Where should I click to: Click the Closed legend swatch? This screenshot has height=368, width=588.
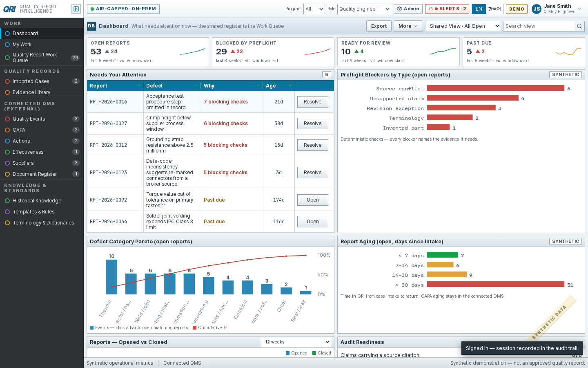click(314, 353)
